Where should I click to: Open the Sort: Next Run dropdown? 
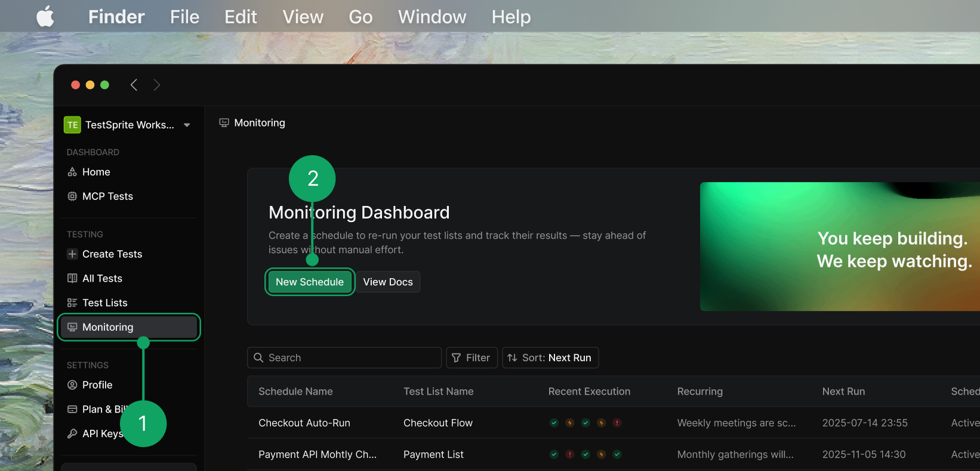pos(550,358)
